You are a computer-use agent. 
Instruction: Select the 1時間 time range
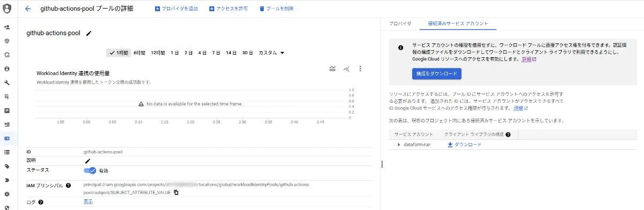[119, 52]
